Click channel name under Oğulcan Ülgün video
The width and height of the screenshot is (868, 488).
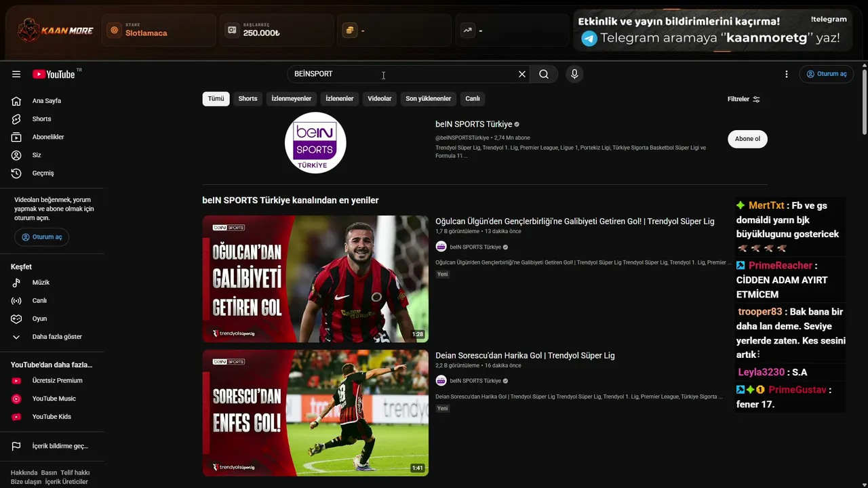coord(475,247)
